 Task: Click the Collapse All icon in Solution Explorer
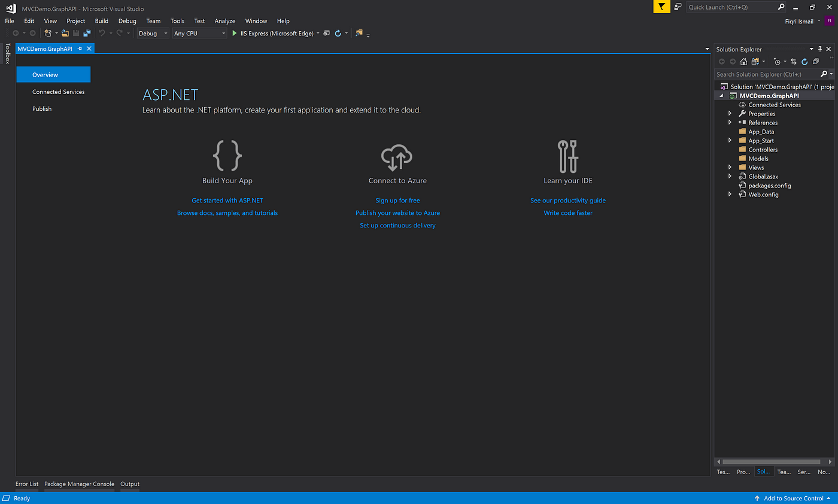click(815, 62)
